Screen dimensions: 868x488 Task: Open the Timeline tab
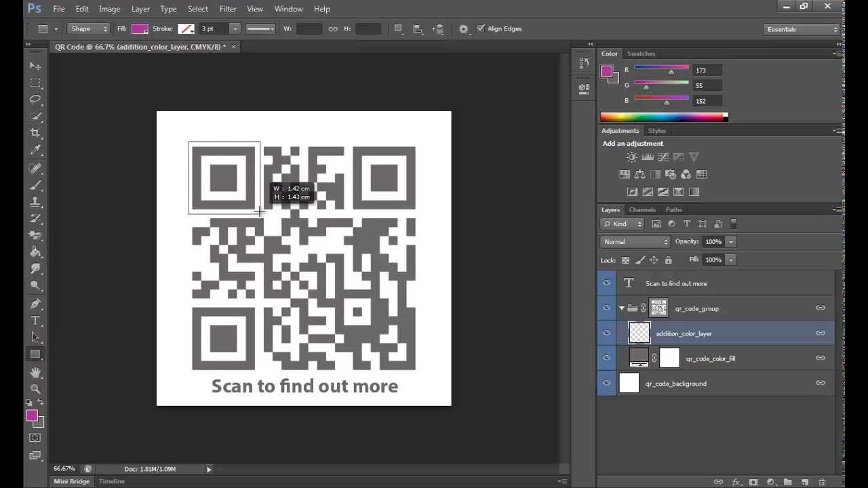112,481
